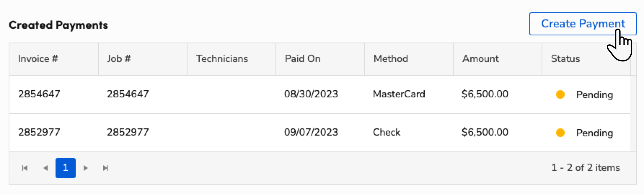644x194 pixels.
Task: Click the Method column header
Action: coord(391,59)
